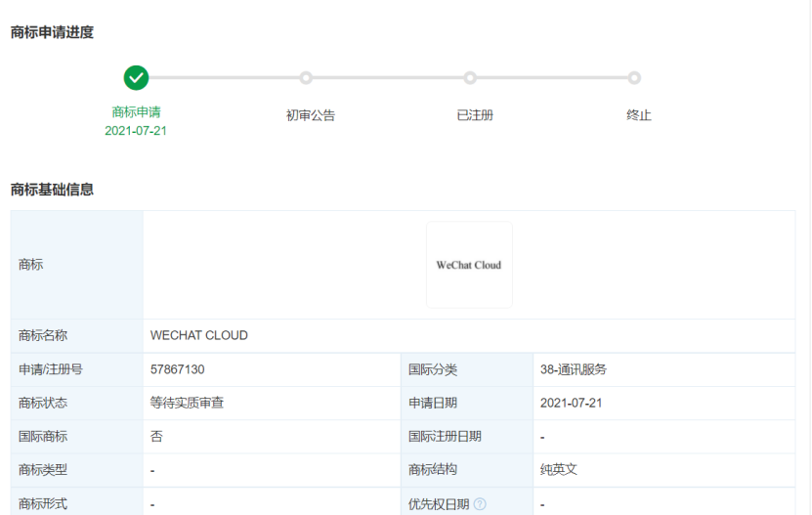The width and height of the screenshot is (812, 515).
Task: Click the 终止 step label
Action: point(638,115)
